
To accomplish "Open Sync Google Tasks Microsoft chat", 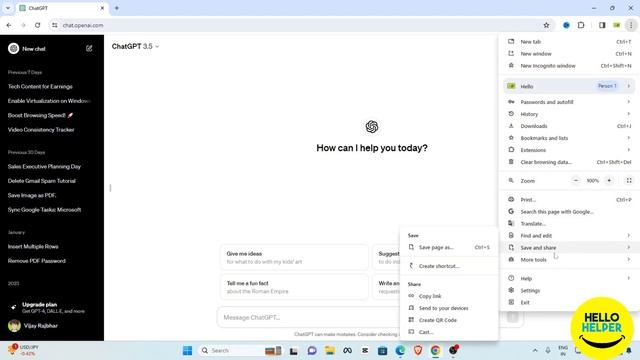I will point(44,210).
